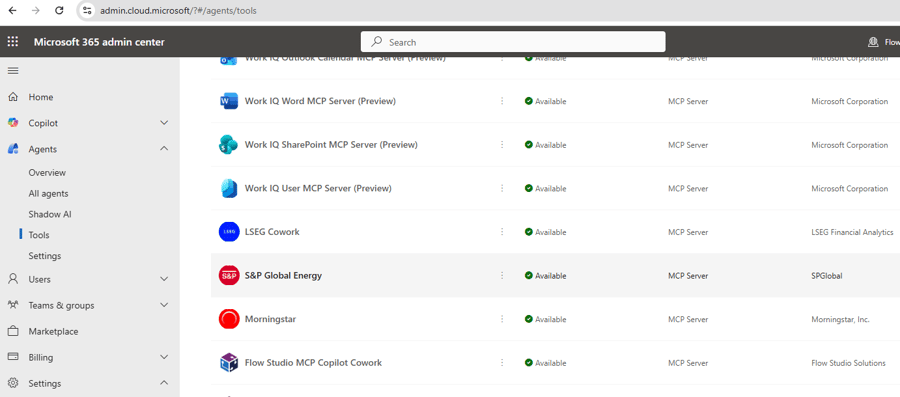Open more options for Work IQ SharePoint row
This screenshot has width=900, height=397.
[x=502, y=145]
